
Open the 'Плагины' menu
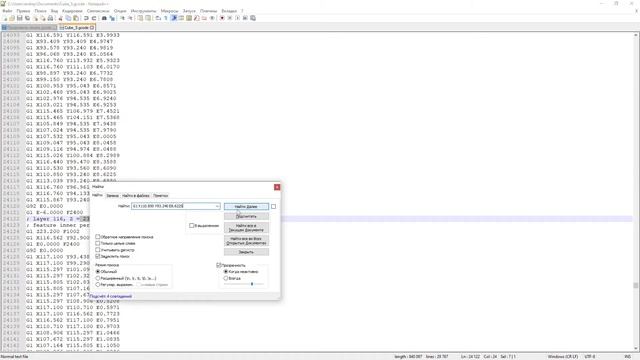[x=209, y=11]
